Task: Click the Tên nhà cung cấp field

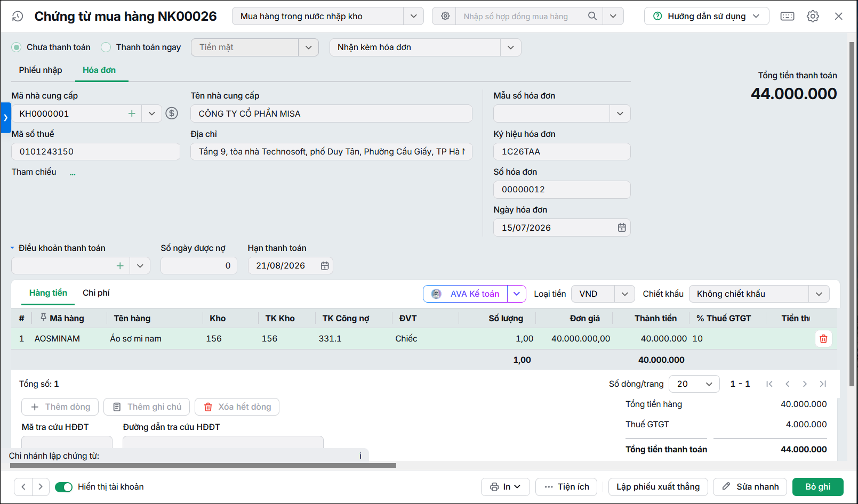Action: [x=332, y=113]
